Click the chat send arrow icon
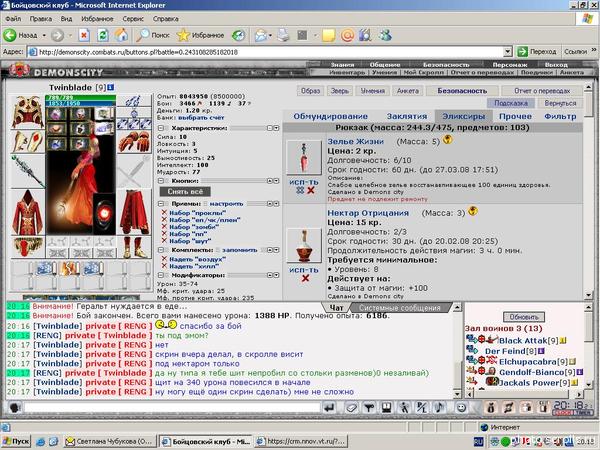 (329, 408)
